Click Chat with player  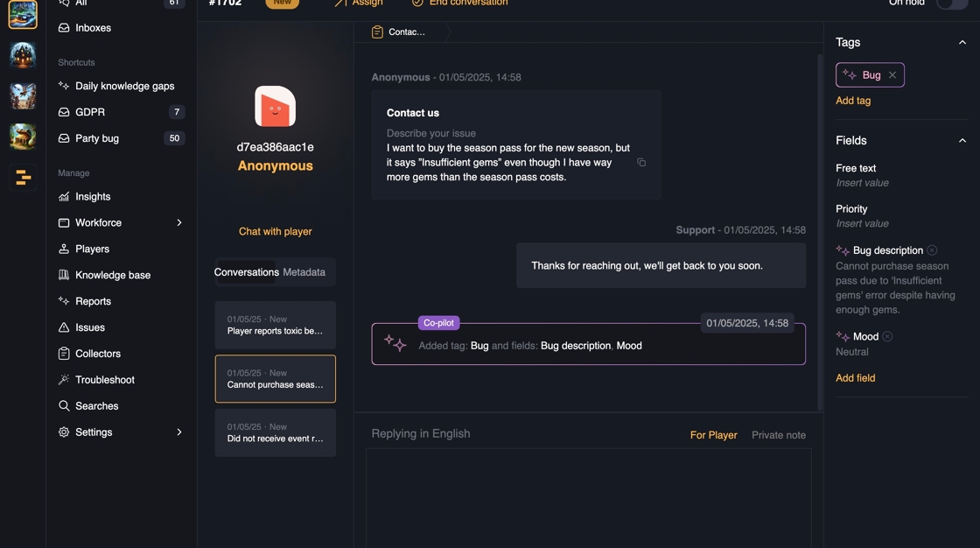coord(275,232)
